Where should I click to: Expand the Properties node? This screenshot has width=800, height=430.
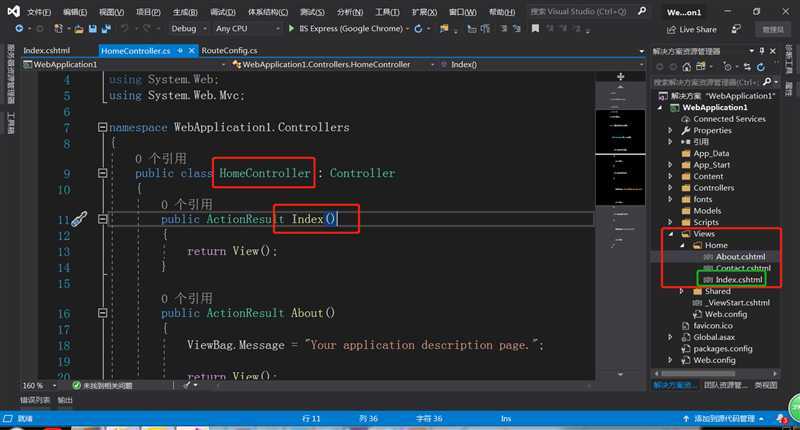coord(670,131)
